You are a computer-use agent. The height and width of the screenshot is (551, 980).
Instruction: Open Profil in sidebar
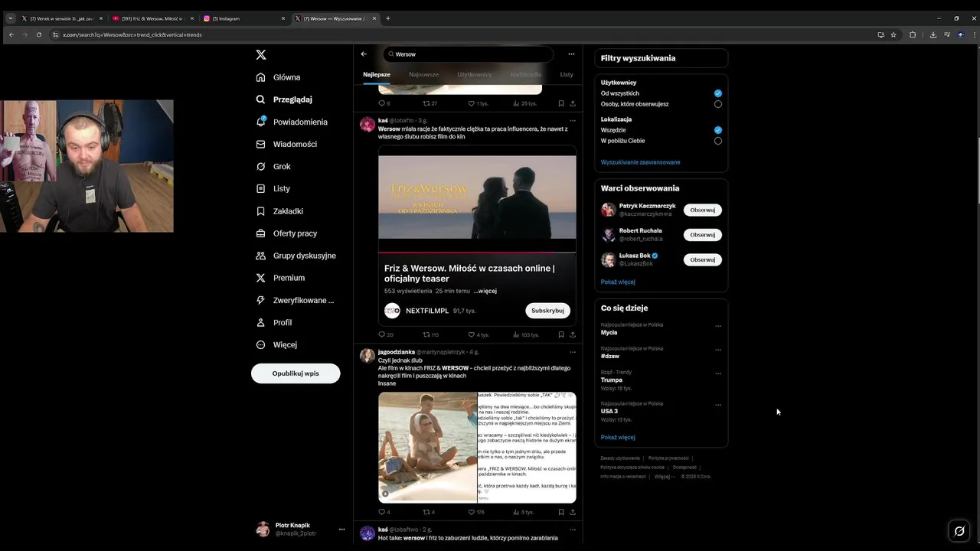(x=274, y=322)
